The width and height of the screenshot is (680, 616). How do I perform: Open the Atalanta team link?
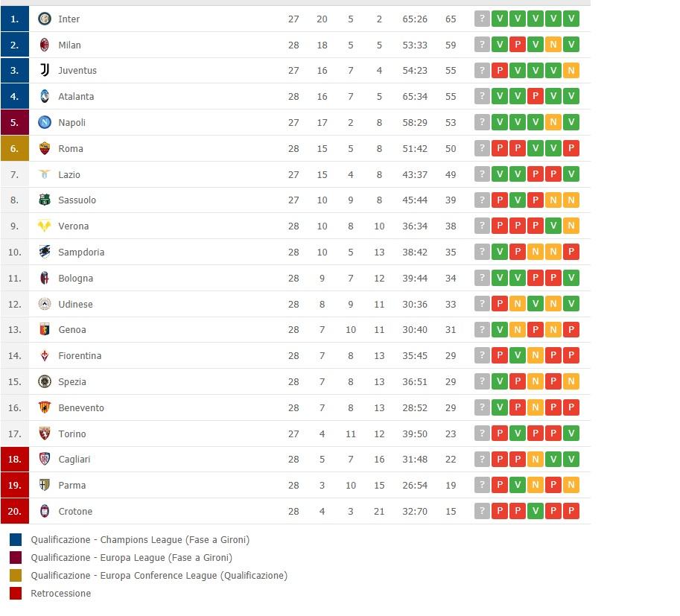[76, 96]
